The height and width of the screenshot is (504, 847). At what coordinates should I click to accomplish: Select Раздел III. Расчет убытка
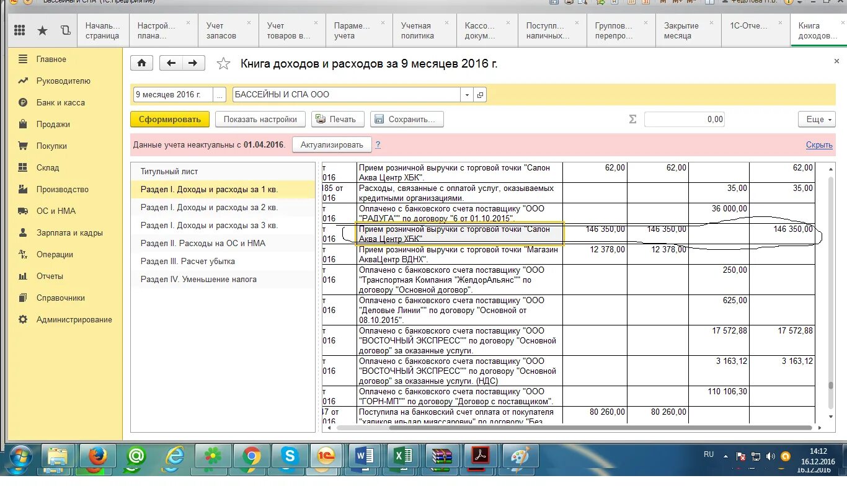pyautogui.click(x=223, y=262)
